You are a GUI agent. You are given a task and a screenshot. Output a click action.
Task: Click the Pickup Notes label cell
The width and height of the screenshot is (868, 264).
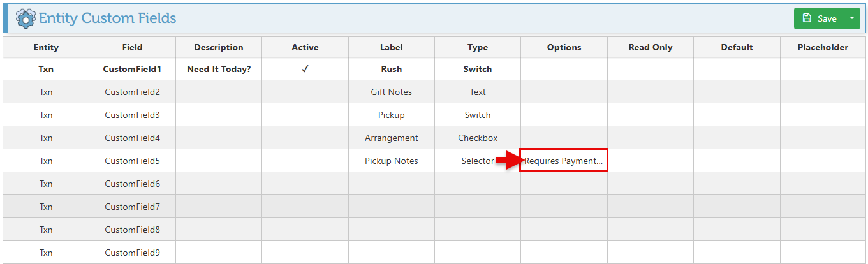(391, 161)
